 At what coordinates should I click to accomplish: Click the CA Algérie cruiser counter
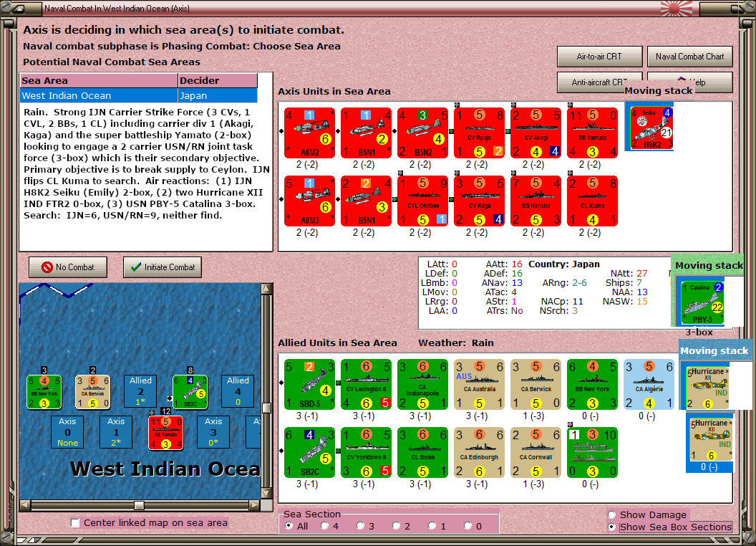point(649,384)
